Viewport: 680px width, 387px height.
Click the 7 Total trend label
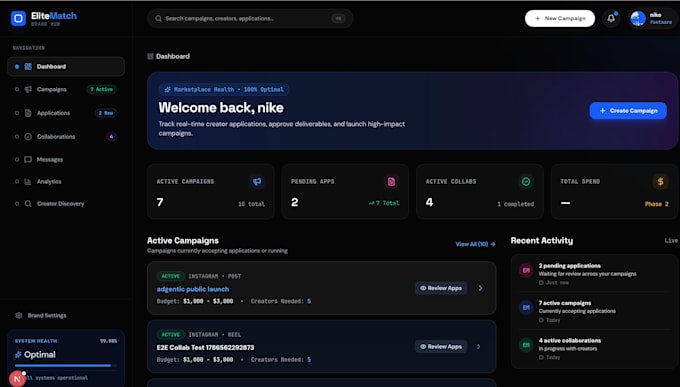point(384,203)
